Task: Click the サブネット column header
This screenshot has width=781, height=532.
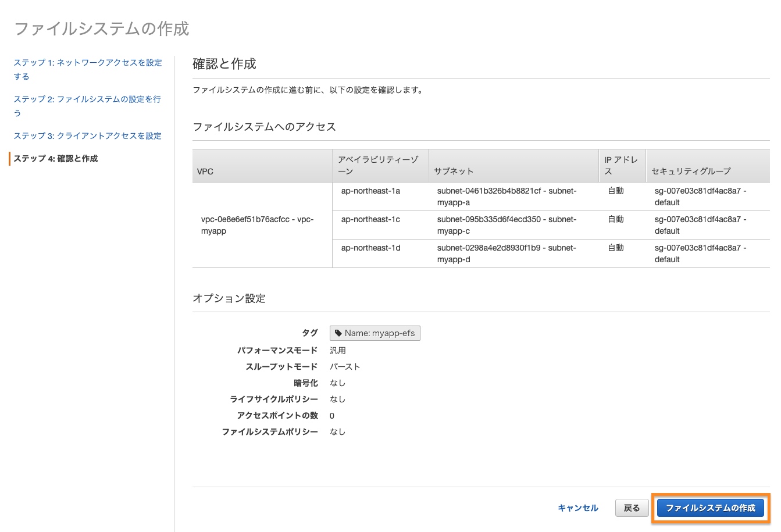Action: coord(454,172)
